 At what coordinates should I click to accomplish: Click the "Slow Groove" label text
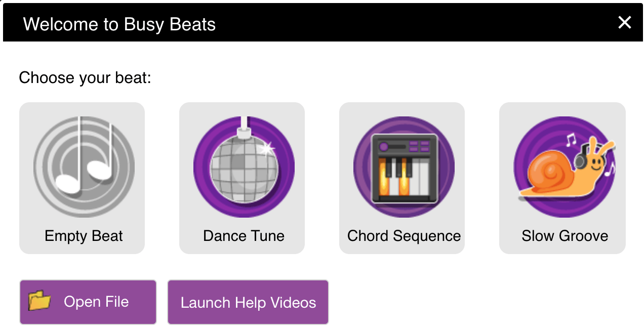[x=565, y=236]
